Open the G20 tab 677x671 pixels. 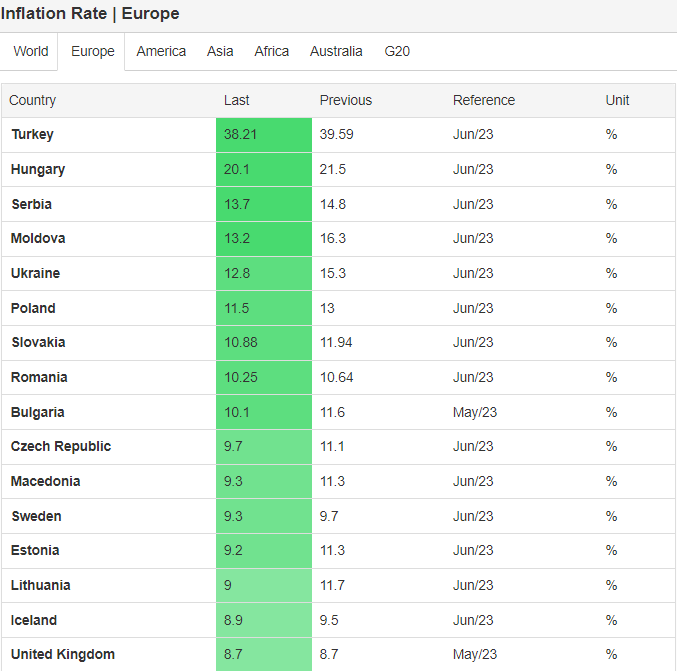397,51
